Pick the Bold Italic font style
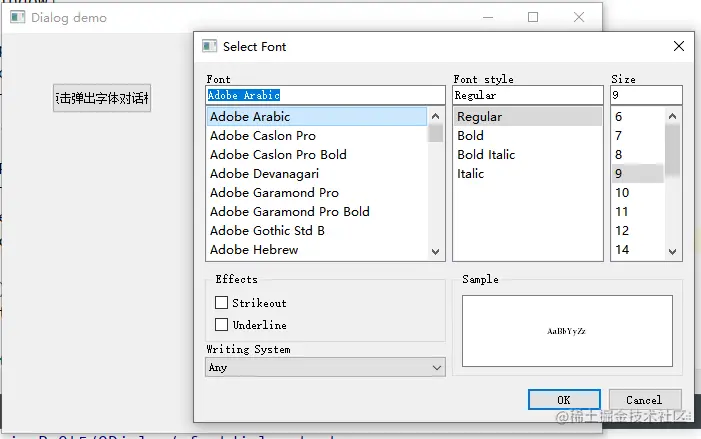Screen dimensions: 701x439 [x=487, y=154]
